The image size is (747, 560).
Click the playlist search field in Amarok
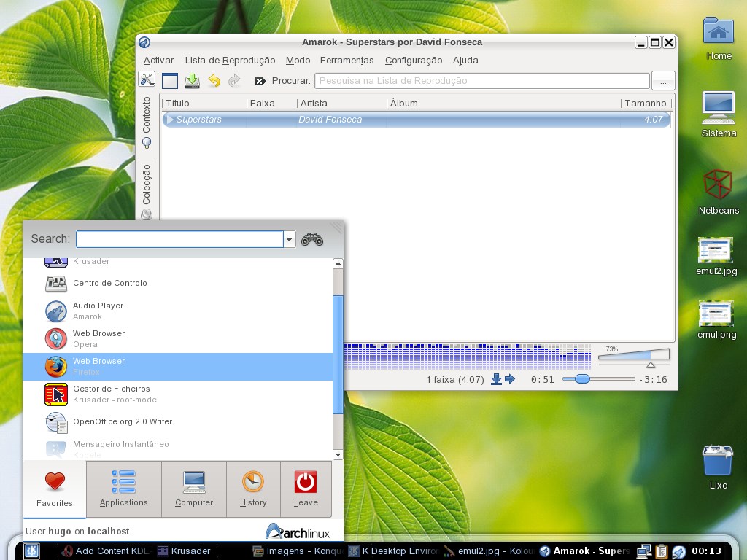tap(481, 81)
